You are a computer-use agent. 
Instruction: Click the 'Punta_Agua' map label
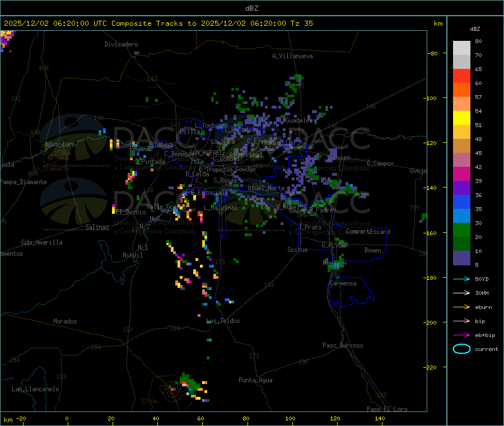255,380
